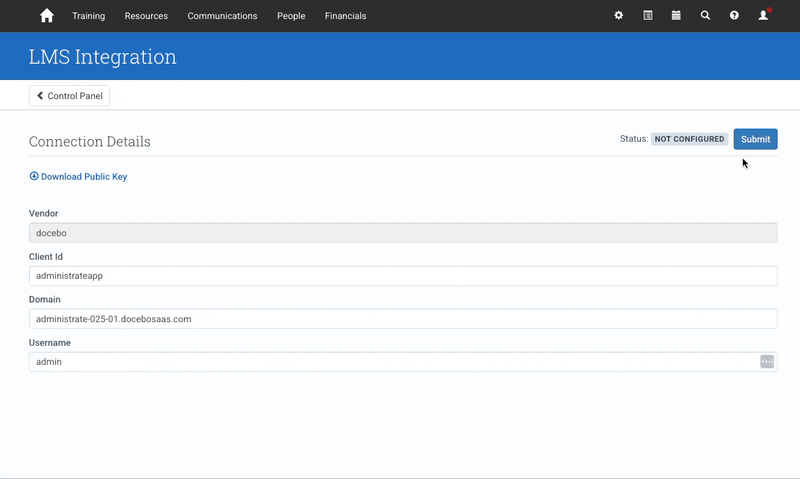
Task: Open the People menu
Action: [x=291, y=16]
